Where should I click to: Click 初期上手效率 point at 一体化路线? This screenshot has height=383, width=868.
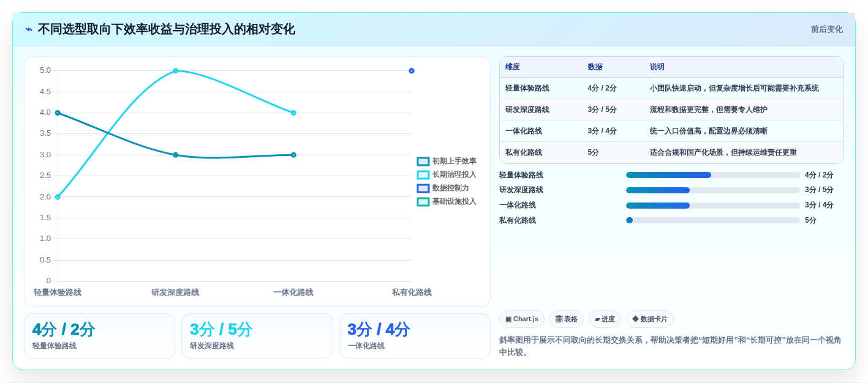[x=293, y=155]
